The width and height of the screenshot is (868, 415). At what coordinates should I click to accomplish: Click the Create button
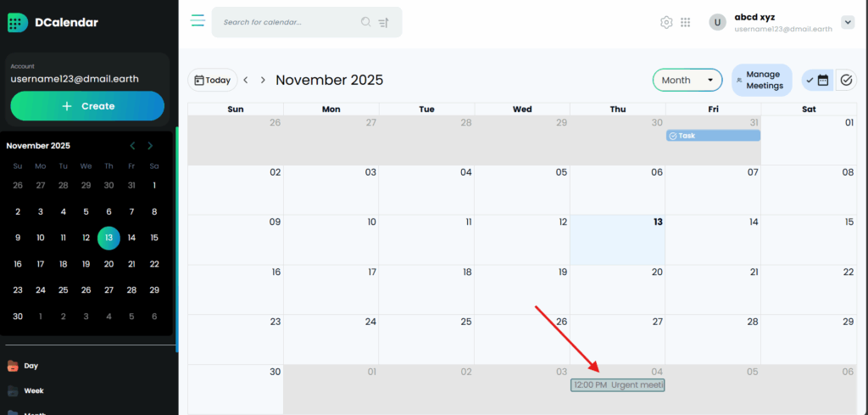tap(87, 106)
